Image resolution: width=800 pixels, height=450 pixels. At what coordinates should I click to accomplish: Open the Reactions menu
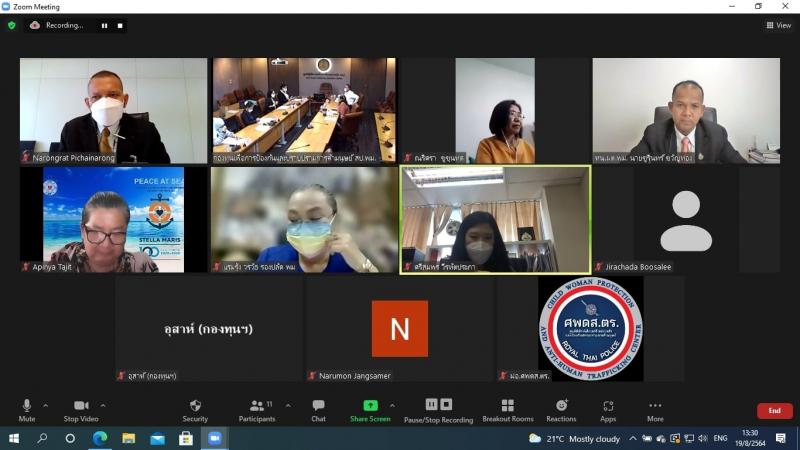tap(561, 411)
